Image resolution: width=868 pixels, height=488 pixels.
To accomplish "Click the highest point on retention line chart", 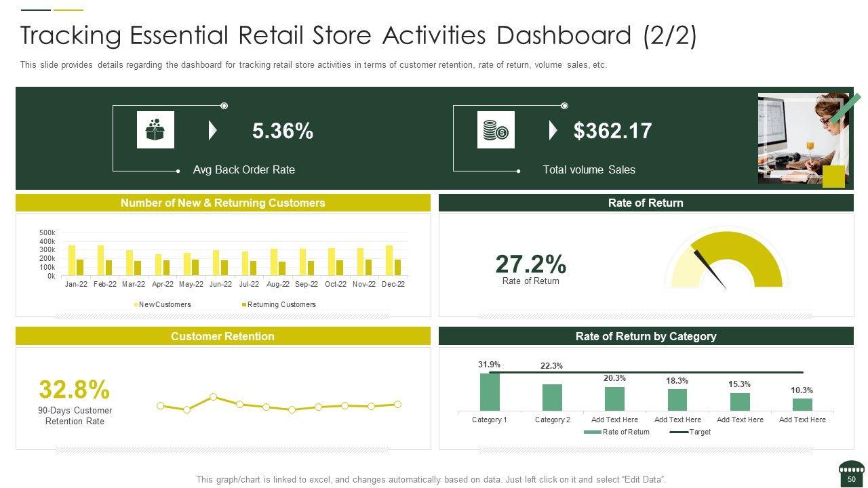I will pos(213,397).
